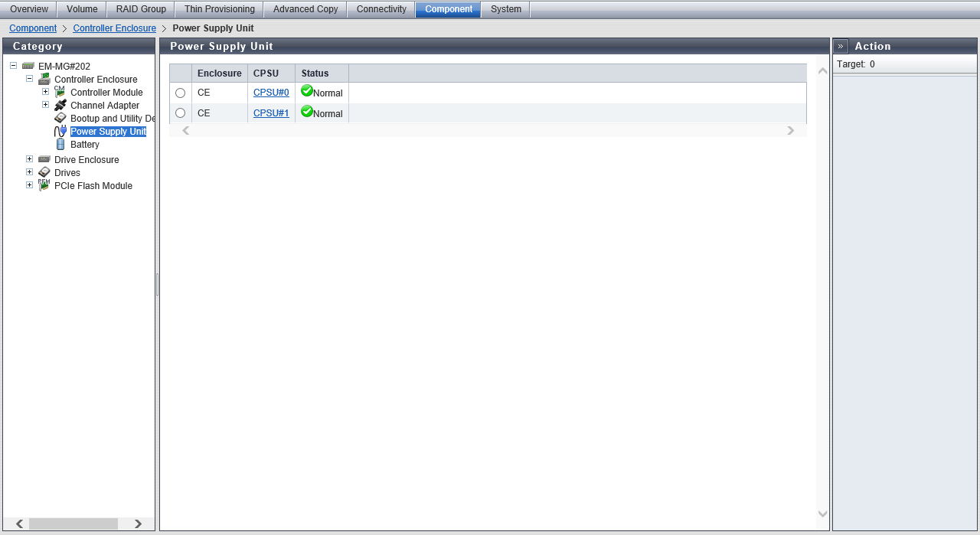The width and height of the screenshot is (980, 535).
Task: Switch to the RAID Group tab
Action: [141, 9]
